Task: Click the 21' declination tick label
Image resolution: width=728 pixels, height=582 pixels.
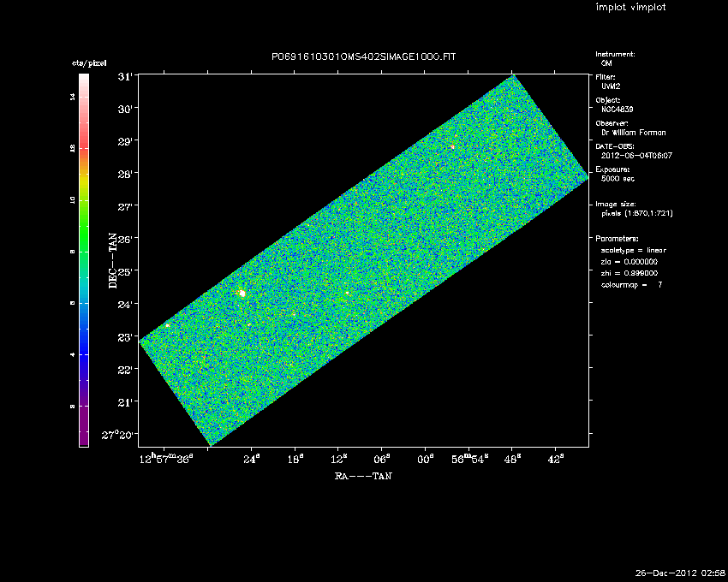Action: [126, 403]
